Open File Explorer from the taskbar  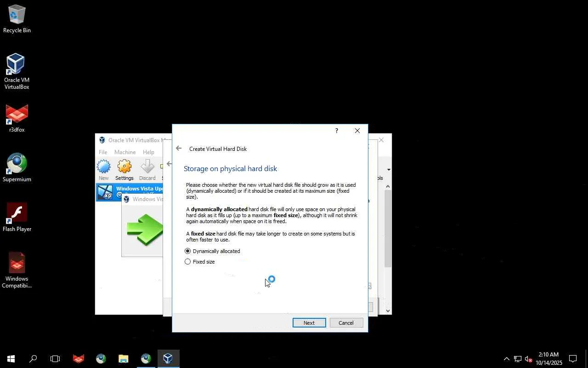tap(124, 359)
